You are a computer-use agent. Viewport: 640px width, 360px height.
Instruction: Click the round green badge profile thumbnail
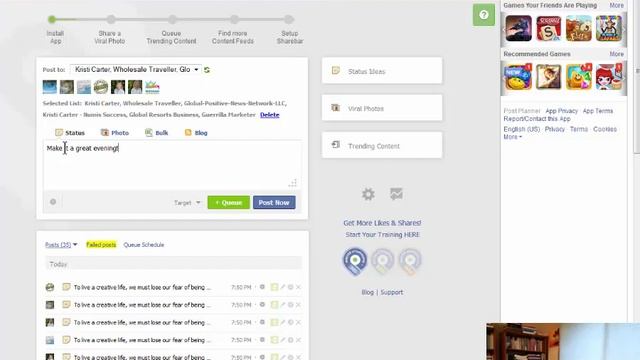pyautogui.click(x=101, y=87)
